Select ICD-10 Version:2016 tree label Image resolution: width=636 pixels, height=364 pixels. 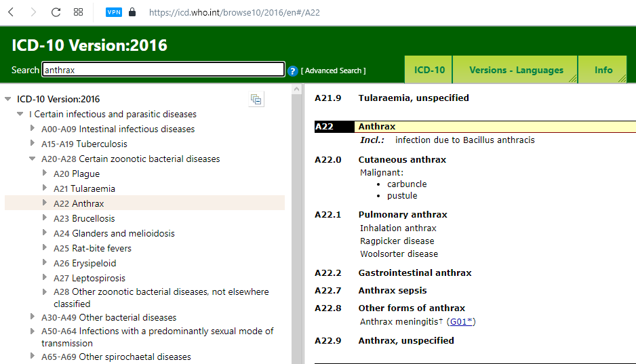58,99
